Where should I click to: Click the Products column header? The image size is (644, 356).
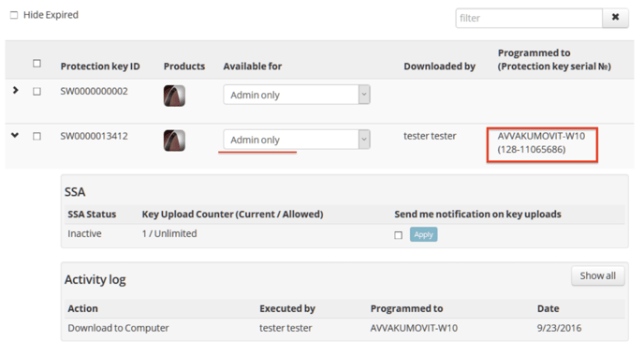[184, 67]
